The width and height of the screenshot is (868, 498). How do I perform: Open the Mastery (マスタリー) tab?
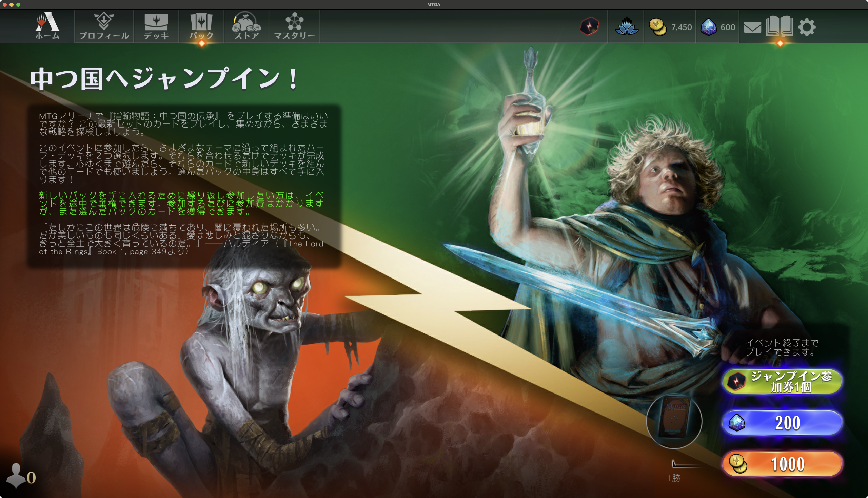pyautogui.click(x=294, y=26)
